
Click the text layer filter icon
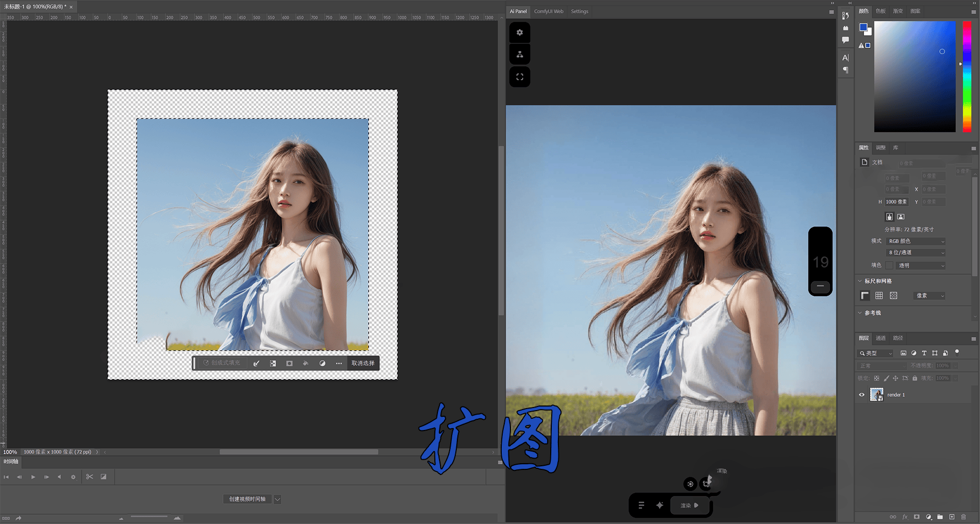click(924, 353)
